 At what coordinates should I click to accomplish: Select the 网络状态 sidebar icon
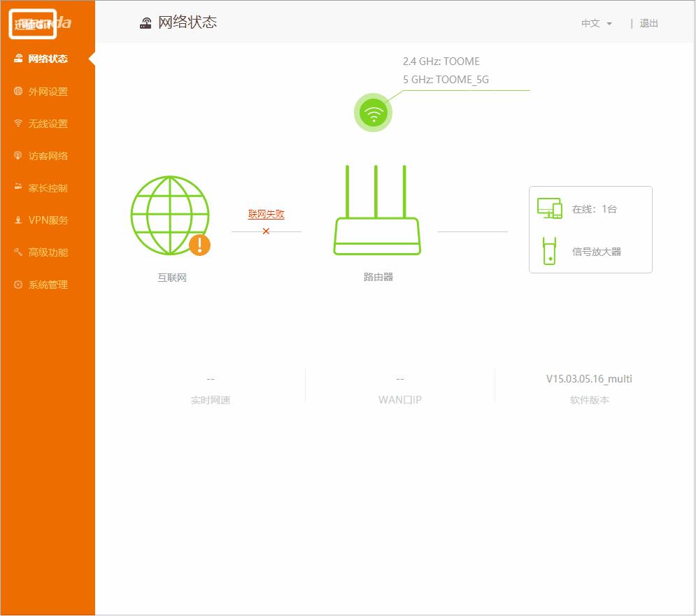tap(19, 59)
